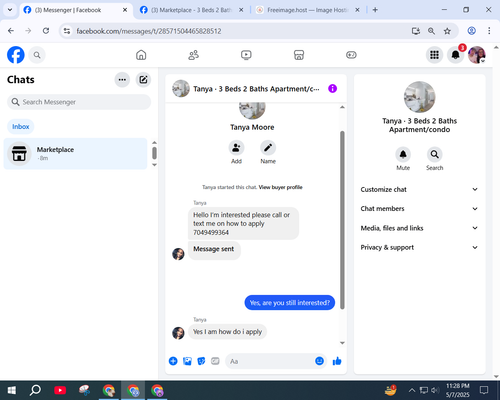Click message 'Yes, are you still interested?'
Screen dimensions: 500x400
tap(290, 303)
